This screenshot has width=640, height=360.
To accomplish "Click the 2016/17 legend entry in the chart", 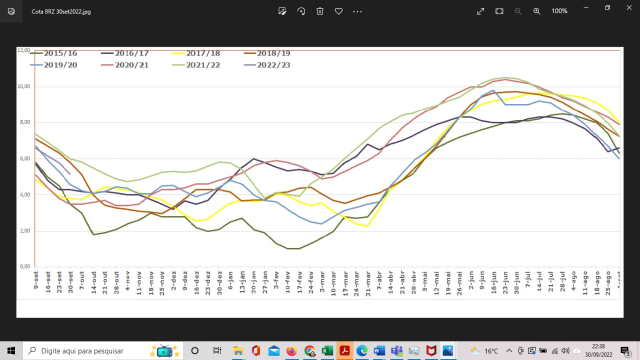I will tap(125, 53).
